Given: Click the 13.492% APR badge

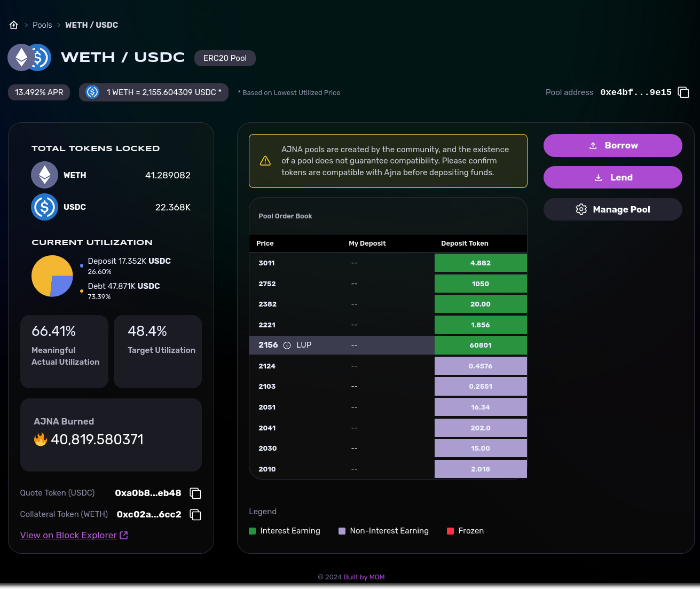Looking at the screenshot, I should click(x=39, y=92).
